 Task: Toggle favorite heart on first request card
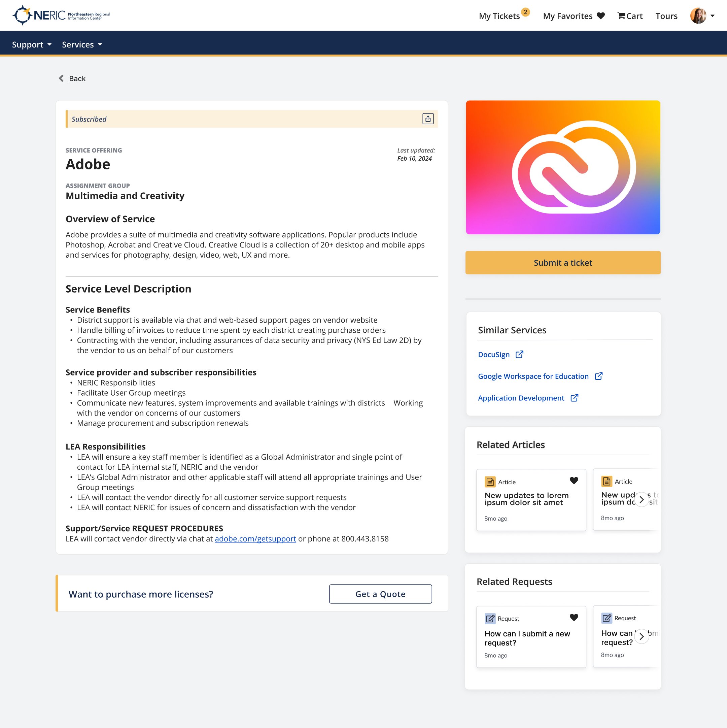pos(574,617)
